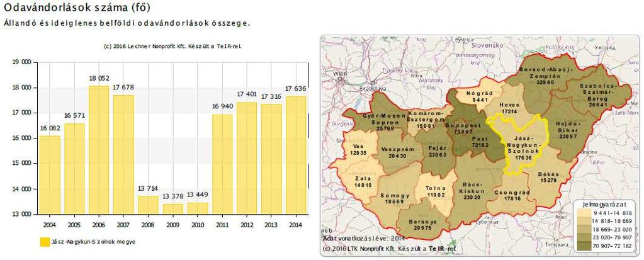Screen dimensions: 644x260
Task: Click the 14 818–18 669 legend color swatch
Action: click(x=583, y=220)
